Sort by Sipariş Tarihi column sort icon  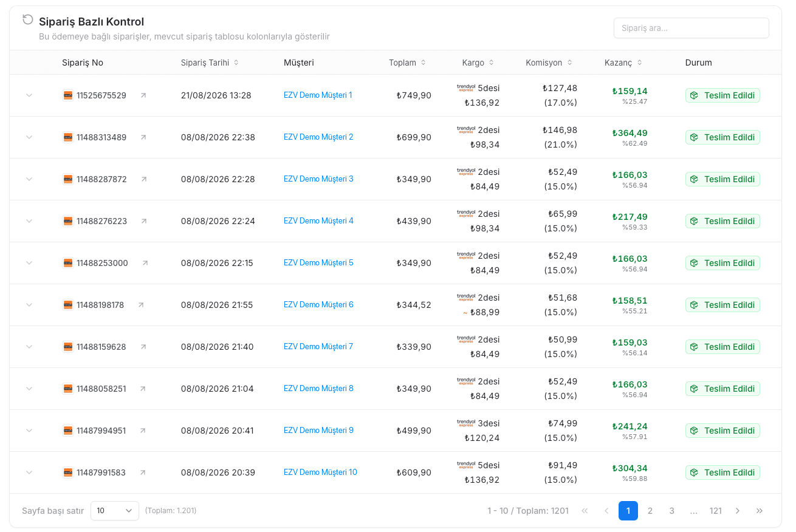(236, 63)
